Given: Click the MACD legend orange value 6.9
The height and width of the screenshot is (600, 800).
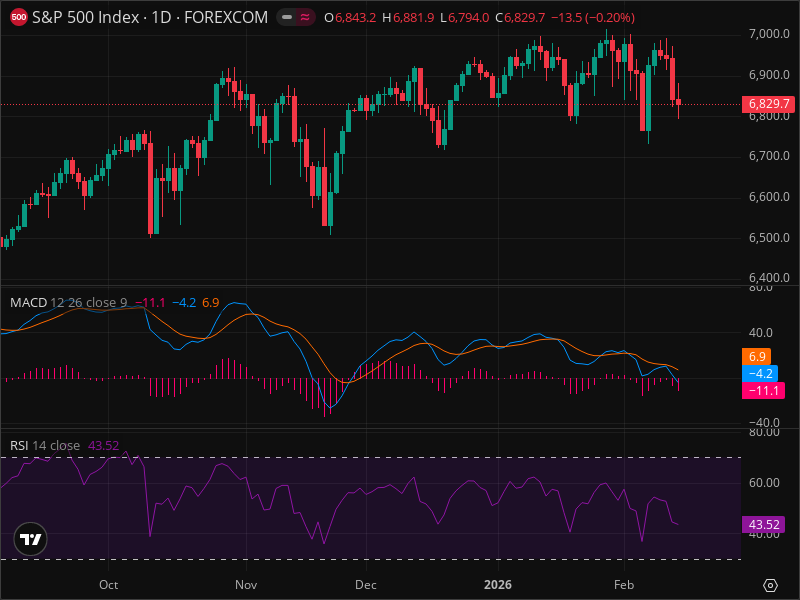Looking at the screenshot, I should click(211, 303).
